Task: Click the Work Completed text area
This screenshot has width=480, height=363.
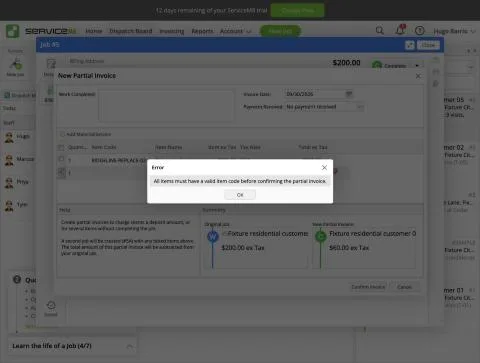Action: pos(166,106)
